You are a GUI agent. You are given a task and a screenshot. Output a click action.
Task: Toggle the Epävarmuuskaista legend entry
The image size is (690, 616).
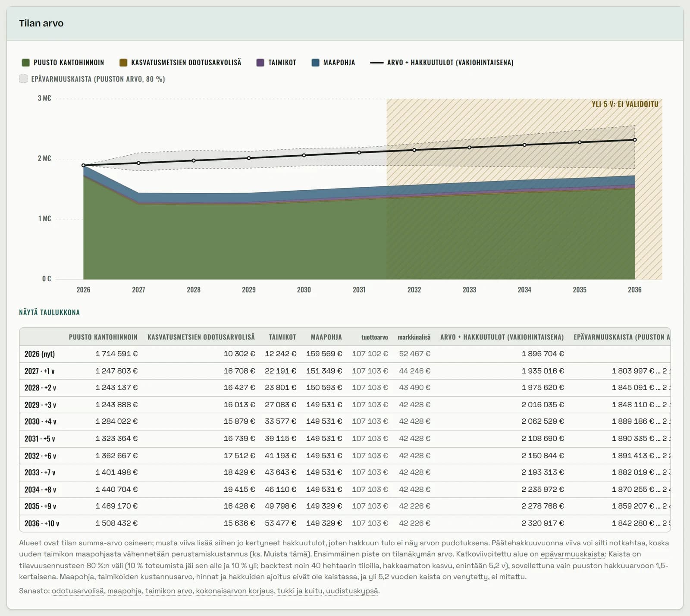pyautogui.click(x=92, y=79)
